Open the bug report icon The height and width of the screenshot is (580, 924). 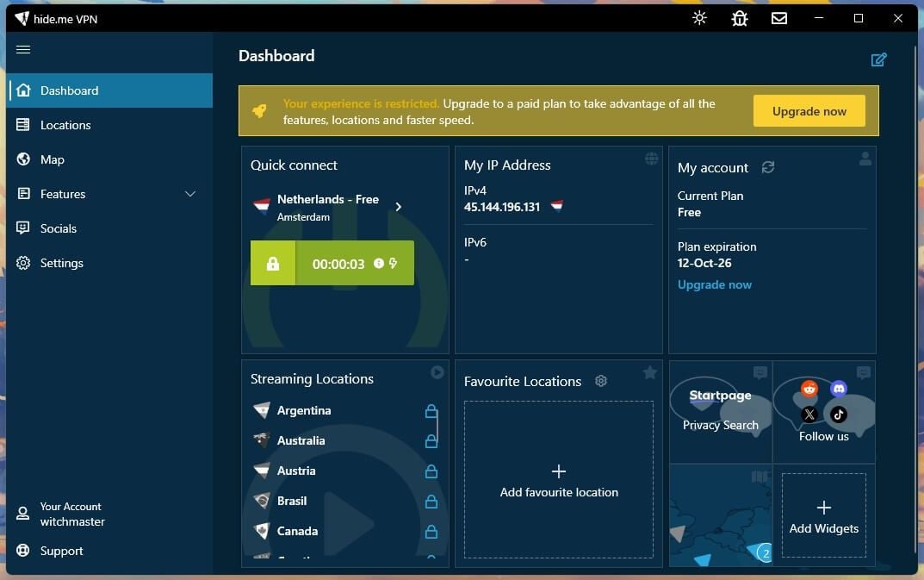click(x=740, y=18)
